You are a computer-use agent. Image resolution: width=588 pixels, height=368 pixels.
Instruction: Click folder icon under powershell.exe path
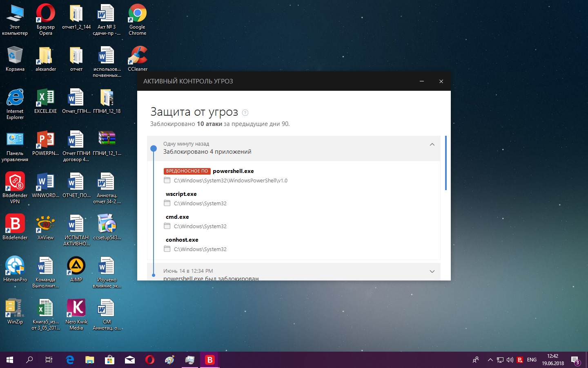pos(167,180)
